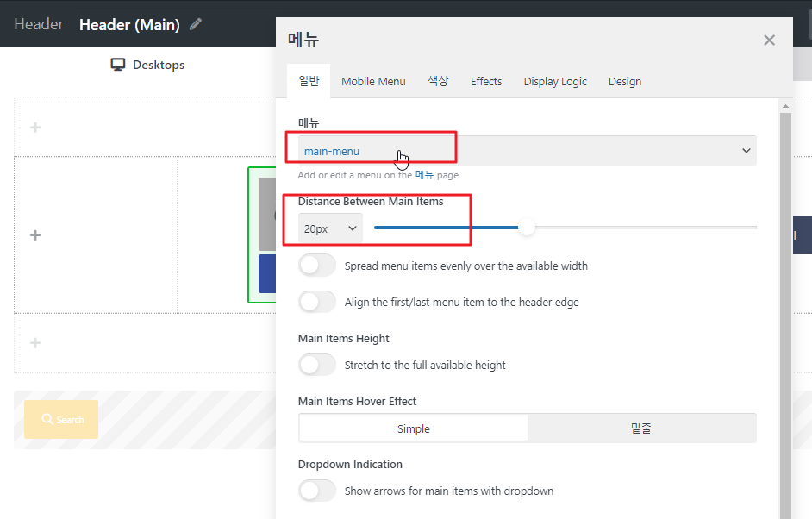Select the Desktops monitor icon
The width and height of the screenshot is (812, 519).
[x=118, y=65]
